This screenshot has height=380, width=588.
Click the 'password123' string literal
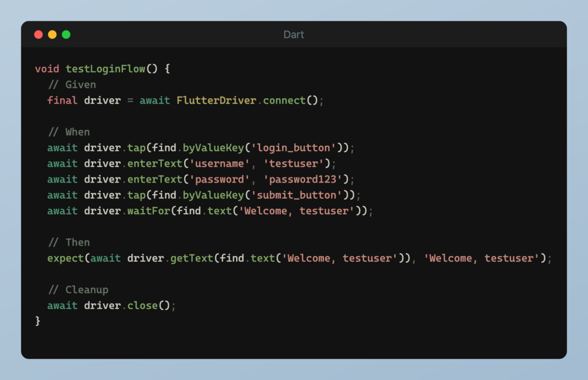point(305,179)
